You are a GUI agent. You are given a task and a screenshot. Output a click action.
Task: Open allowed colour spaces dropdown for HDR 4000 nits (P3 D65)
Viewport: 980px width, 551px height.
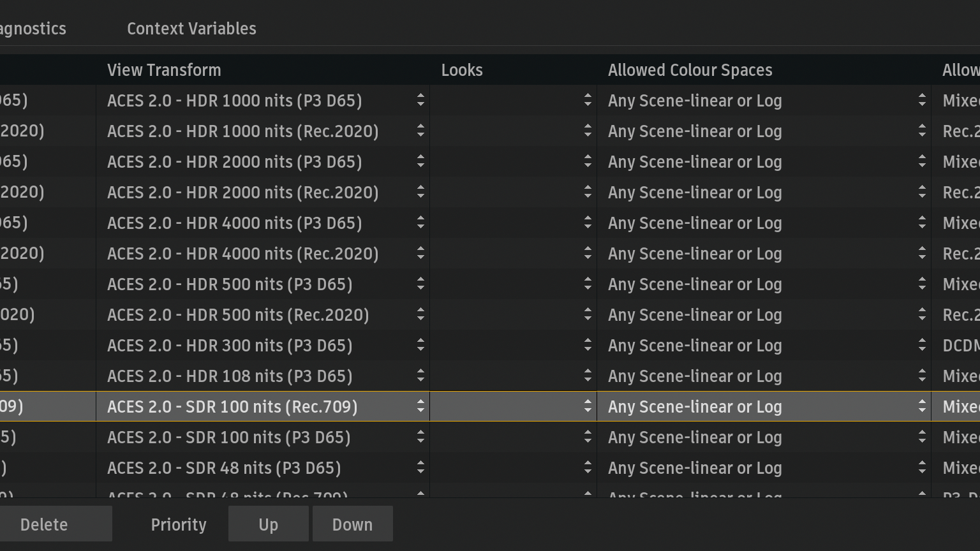pos(764,223)
